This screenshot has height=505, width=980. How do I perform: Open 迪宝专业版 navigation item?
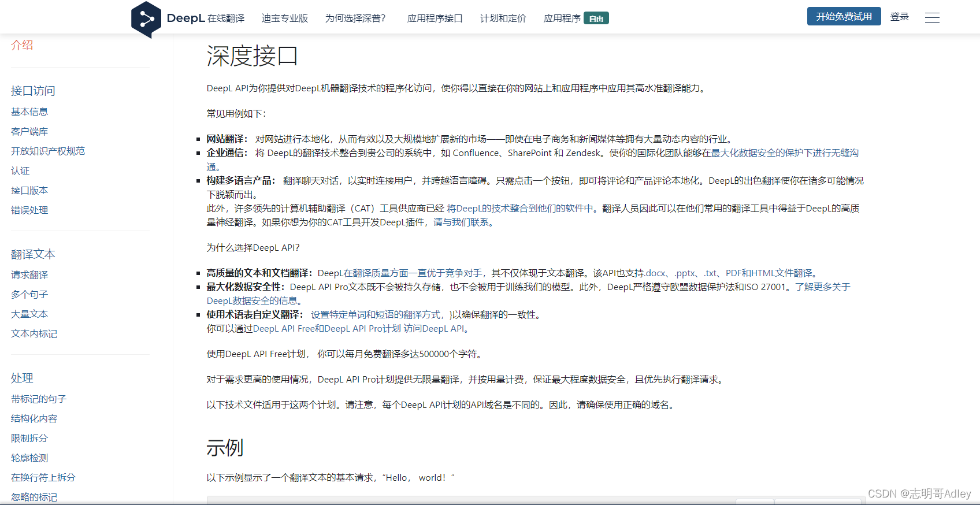point(285,18)
